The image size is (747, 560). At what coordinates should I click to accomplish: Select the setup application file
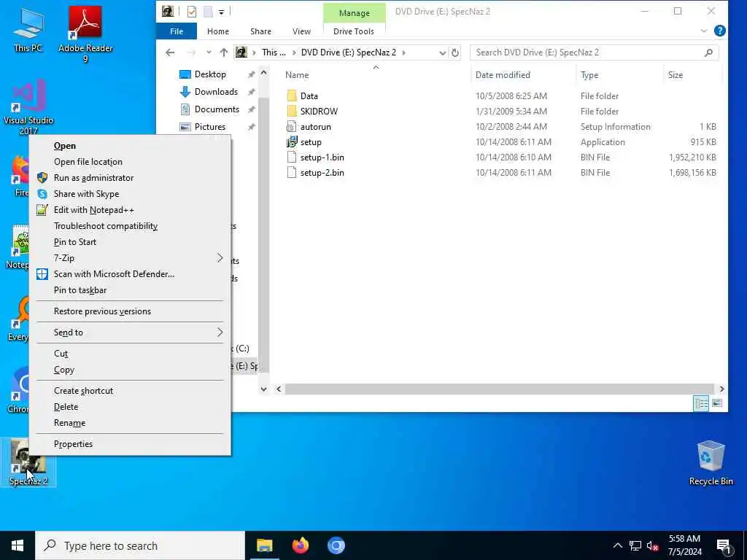[x=311, y=142]
